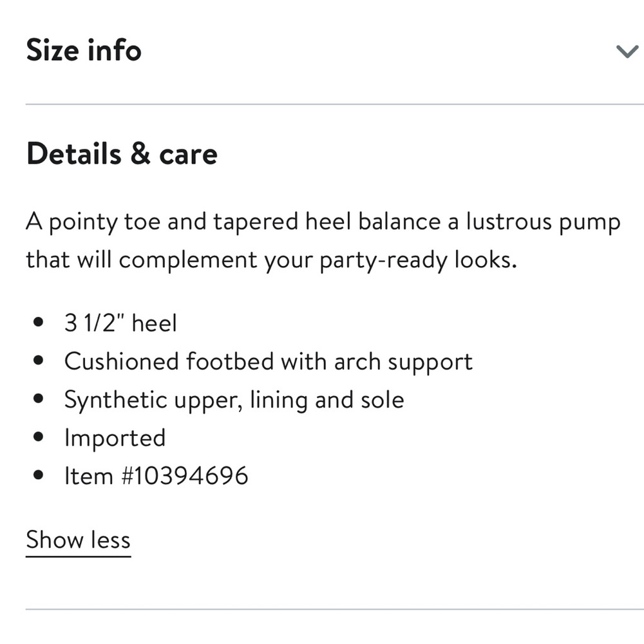Click the Details & care heading
The width and height of the screenshot is (644, 644).
tap(122, 155)
